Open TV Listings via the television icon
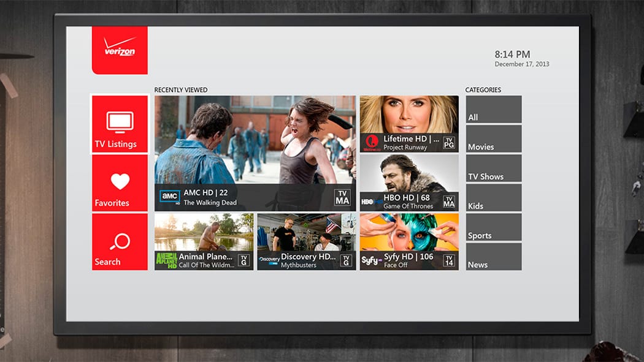The height and width of the screenshot is (362, 644). pyautogui.click(x=120, y=122)
